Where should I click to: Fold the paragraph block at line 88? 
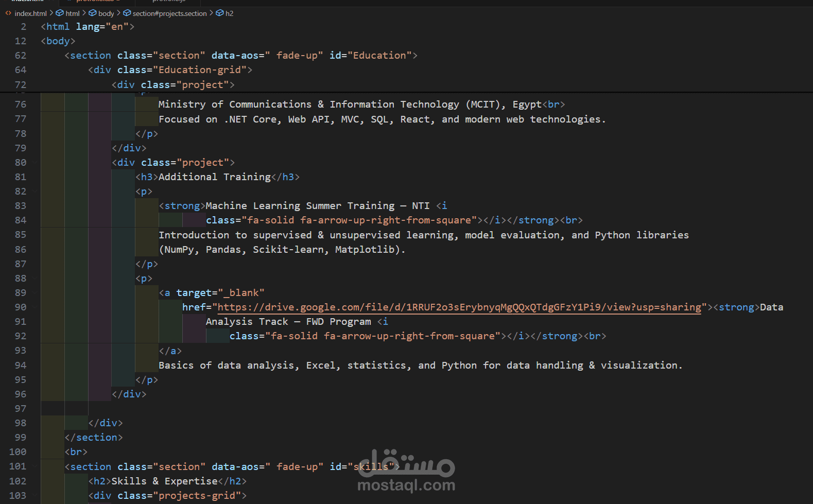point(34,279)
